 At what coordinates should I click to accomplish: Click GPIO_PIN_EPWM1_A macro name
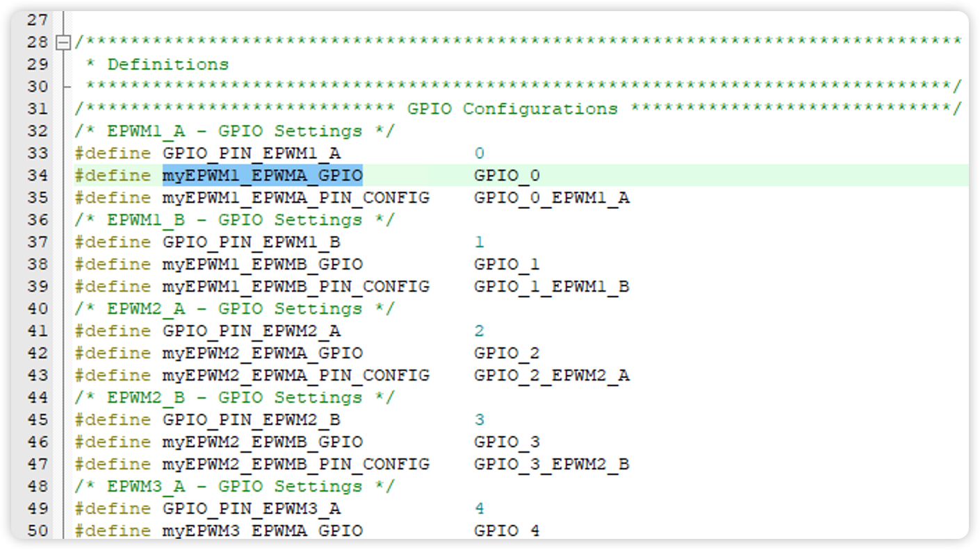tap(252, 153)
